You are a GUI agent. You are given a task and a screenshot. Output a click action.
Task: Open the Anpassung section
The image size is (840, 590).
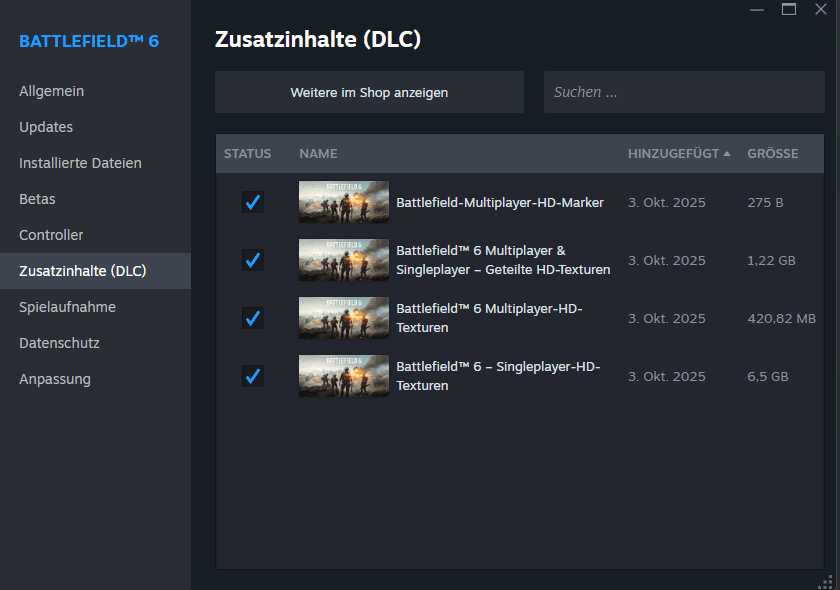(x=55, y=379)
